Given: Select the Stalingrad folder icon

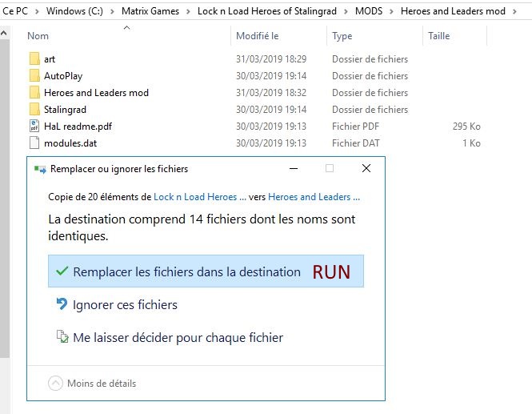Looking at the screenshot, I should pos(34,110).
